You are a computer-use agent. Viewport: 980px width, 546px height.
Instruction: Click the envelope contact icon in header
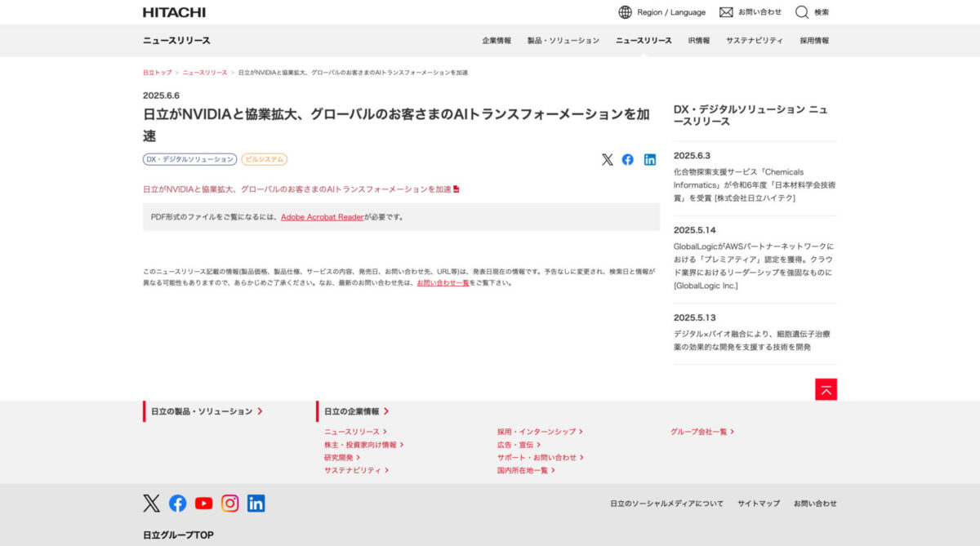(x=726, y=12)
